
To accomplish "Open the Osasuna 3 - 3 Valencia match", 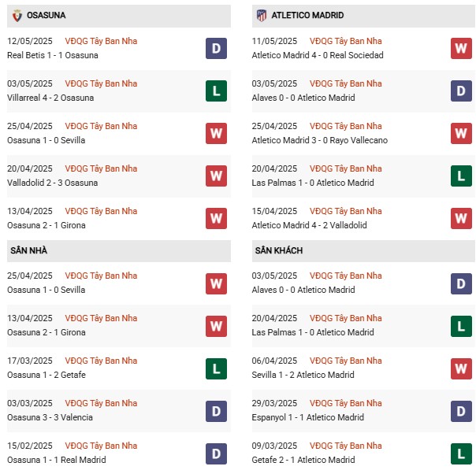I will 50,417.
